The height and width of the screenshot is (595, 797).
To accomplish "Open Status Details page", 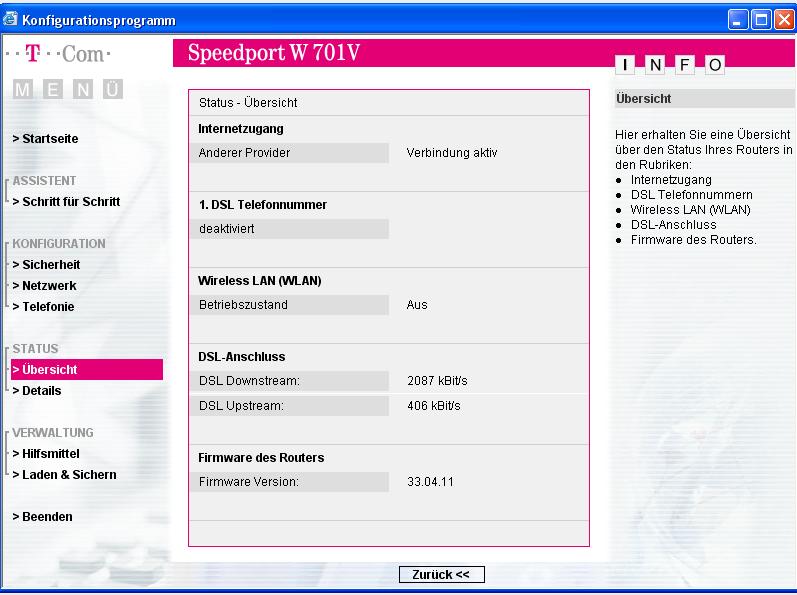I will pos(37,391).
